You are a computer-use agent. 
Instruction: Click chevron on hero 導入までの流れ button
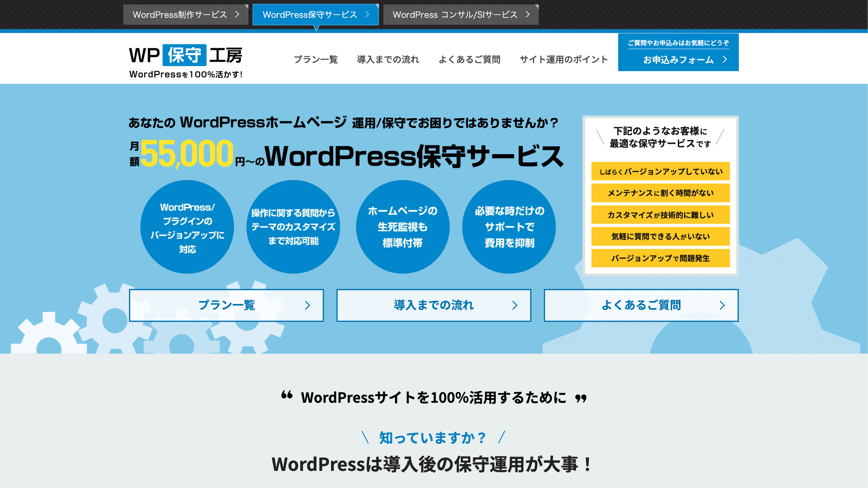click(x=515, y=305)
